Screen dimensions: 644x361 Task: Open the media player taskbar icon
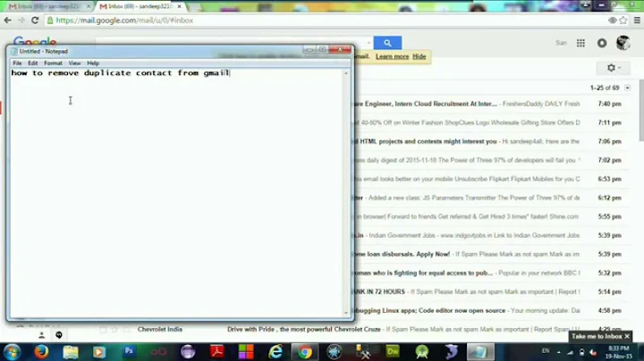[99, 352]
